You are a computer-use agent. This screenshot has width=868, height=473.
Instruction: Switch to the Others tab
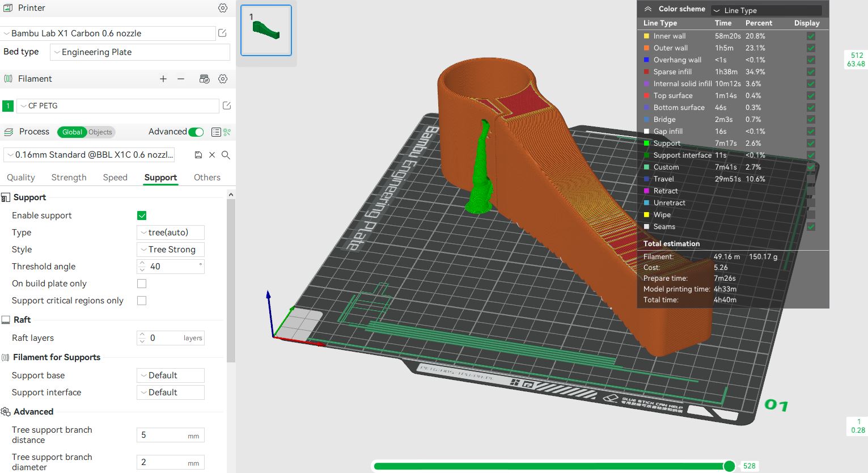coord(207,178)
